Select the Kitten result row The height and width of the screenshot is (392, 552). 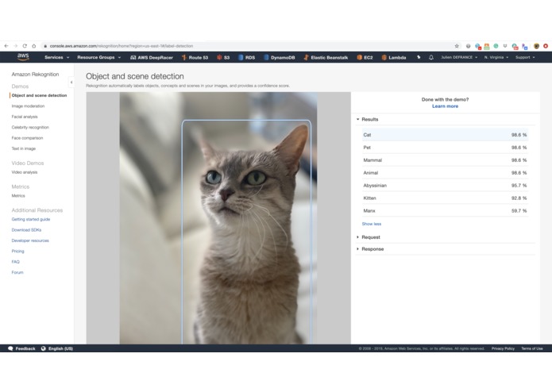[x=445, y=198]
